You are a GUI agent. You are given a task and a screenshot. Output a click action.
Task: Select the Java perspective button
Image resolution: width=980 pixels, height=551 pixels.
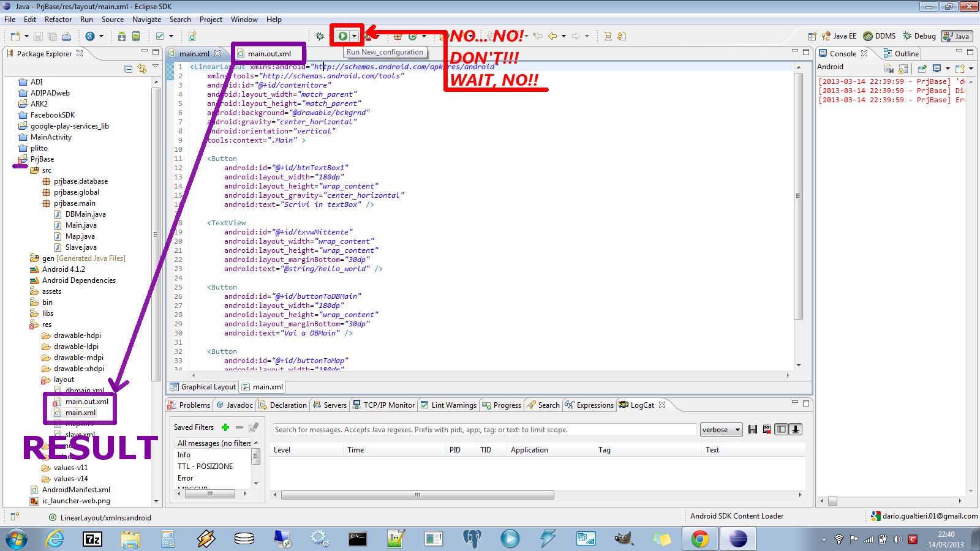coord(957,36)
